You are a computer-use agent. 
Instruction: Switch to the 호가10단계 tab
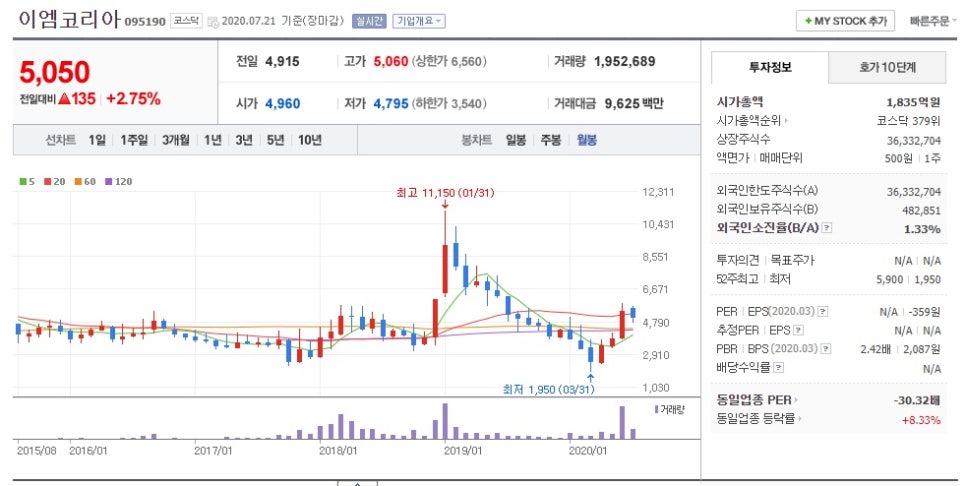point(887,68)
